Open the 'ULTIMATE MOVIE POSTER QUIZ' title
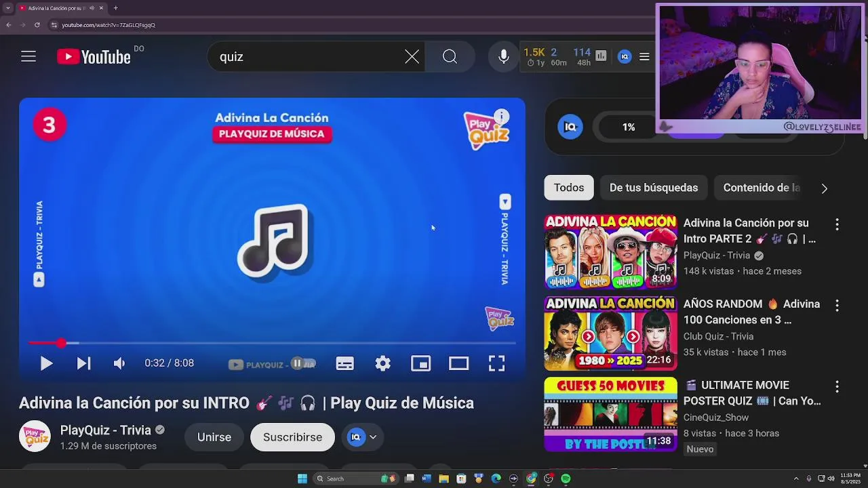Viewport: 868px width, 488px height. pyautogui.click(x=752, y=393)
